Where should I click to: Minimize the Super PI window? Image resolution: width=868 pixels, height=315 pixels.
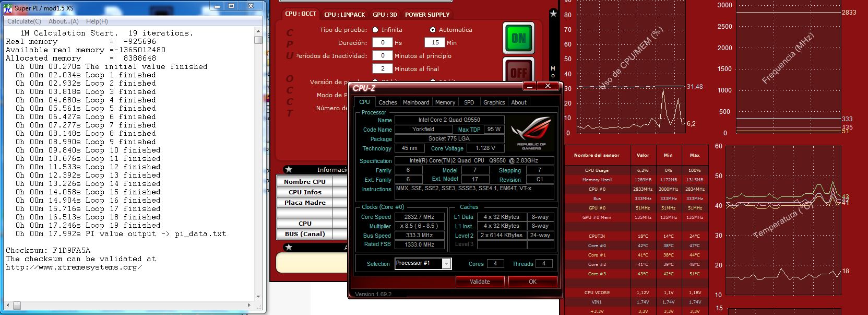(x=217, y=6)
